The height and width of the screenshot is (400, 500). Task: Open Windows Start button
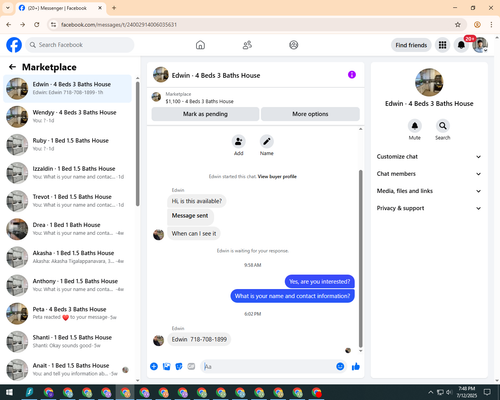(9, 392)
